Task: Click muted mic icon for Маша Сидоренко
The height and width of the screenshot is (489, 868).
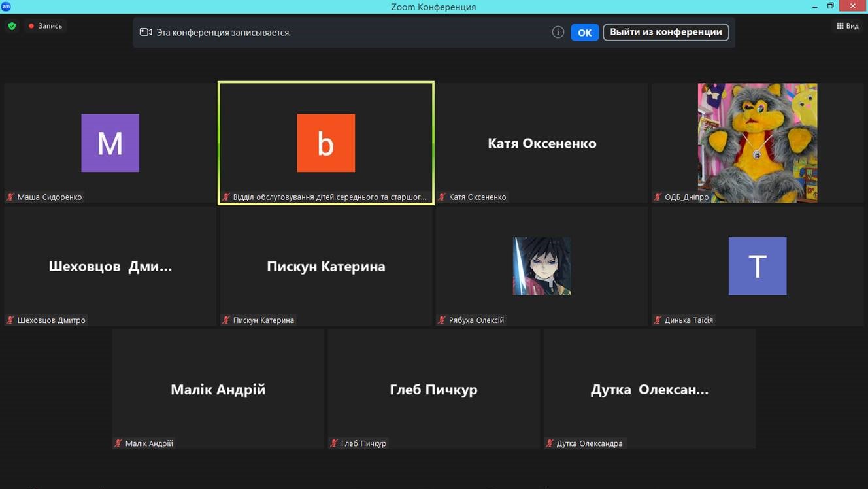Action: [x=10, y=197]
